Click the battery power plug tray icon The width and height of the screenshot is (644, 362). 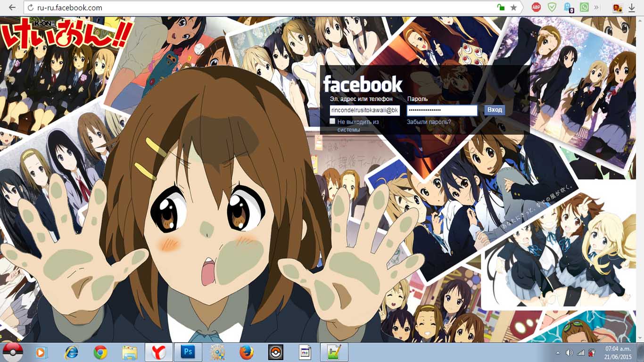(592, 353)
